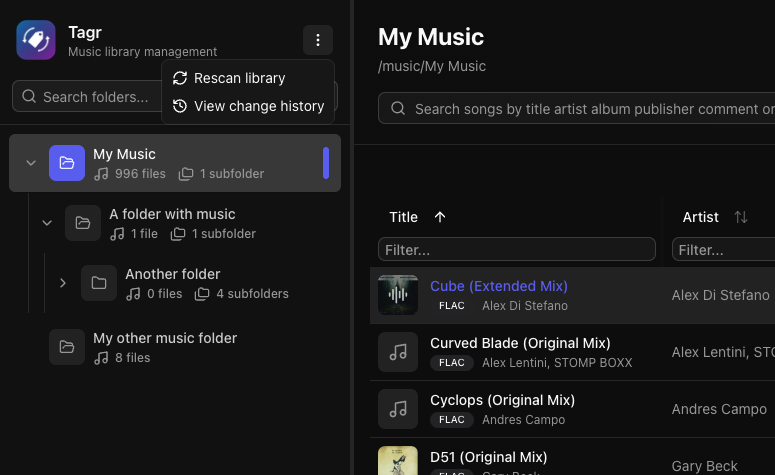Click the Search folders input field
Image resolution: width=775 pixels, height=475 pixels.
pos(90,97)
